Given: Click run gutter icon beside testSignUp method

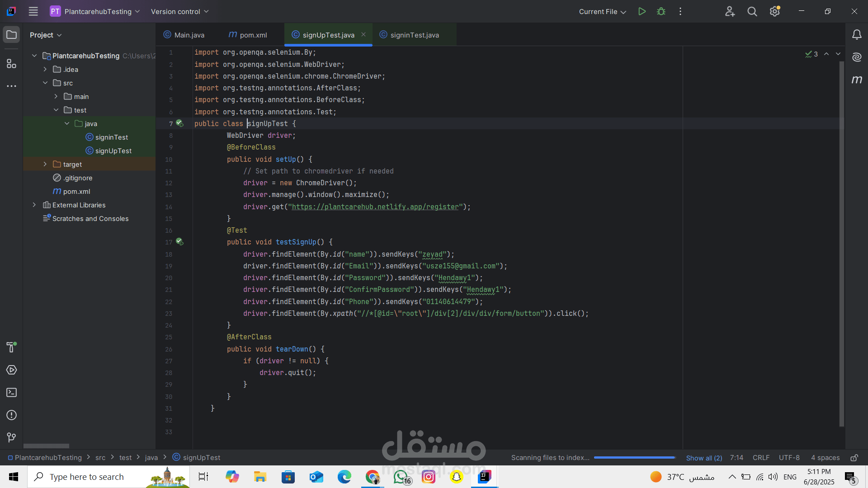Looking at the screenshot, I should click(x=179, y=242).
